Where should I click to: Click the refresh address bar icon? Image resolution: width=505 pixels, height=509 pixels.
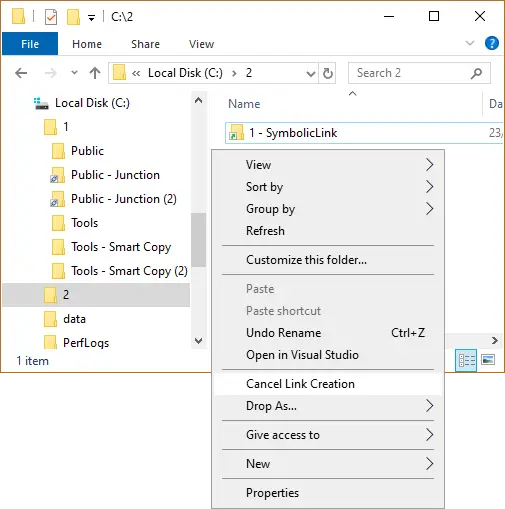328,73
